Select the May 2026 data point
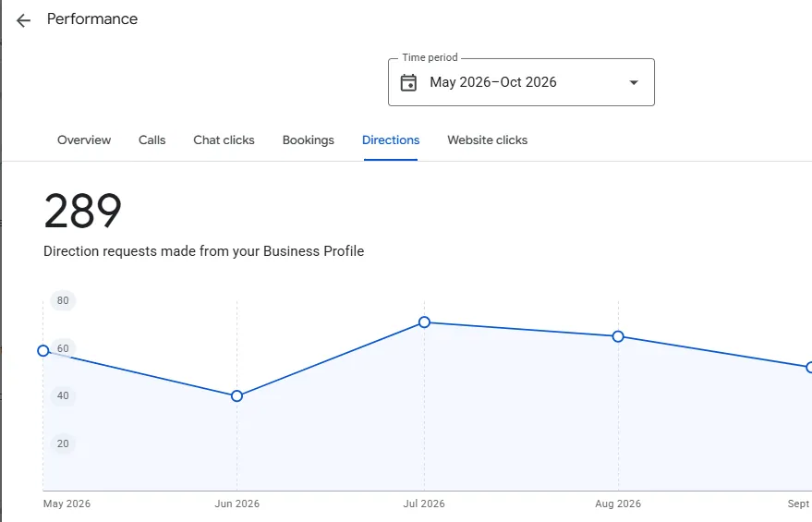 43,350
